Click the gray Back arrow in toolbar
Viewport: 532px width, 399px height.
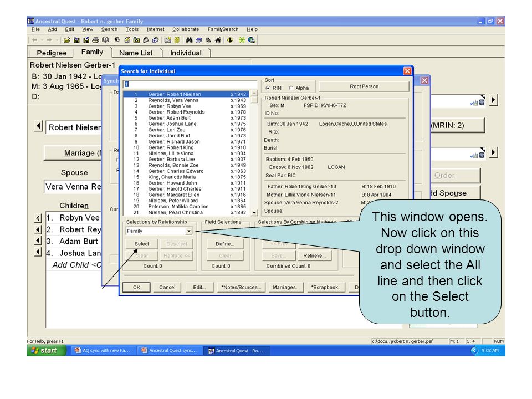coord(34,40)
